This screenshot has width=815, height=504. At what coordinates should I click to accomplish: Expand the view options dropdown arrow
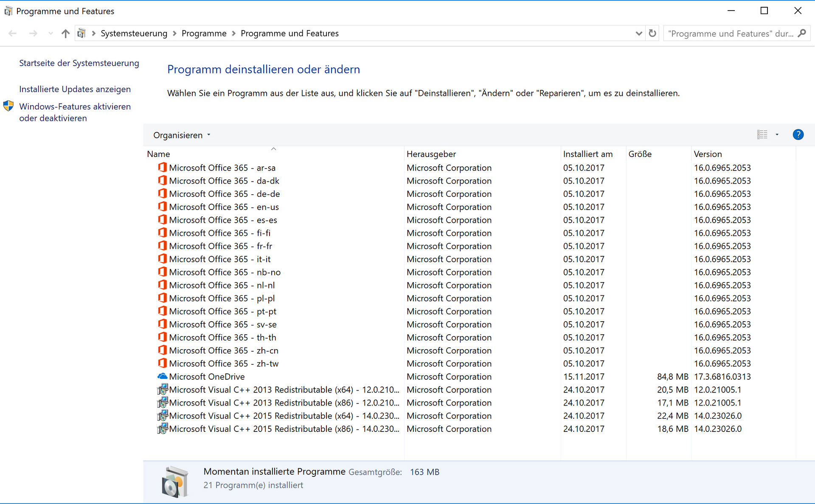(777, 135)
